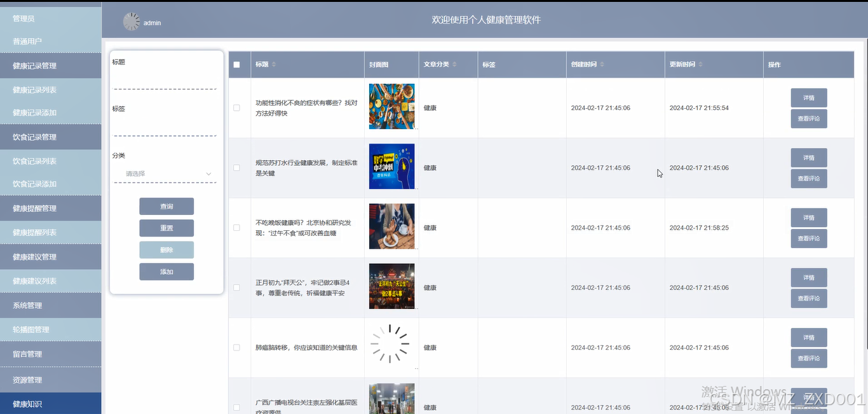
Task: Check the row for 肺癌脑转移 article
Action: (x=237, y=348)
